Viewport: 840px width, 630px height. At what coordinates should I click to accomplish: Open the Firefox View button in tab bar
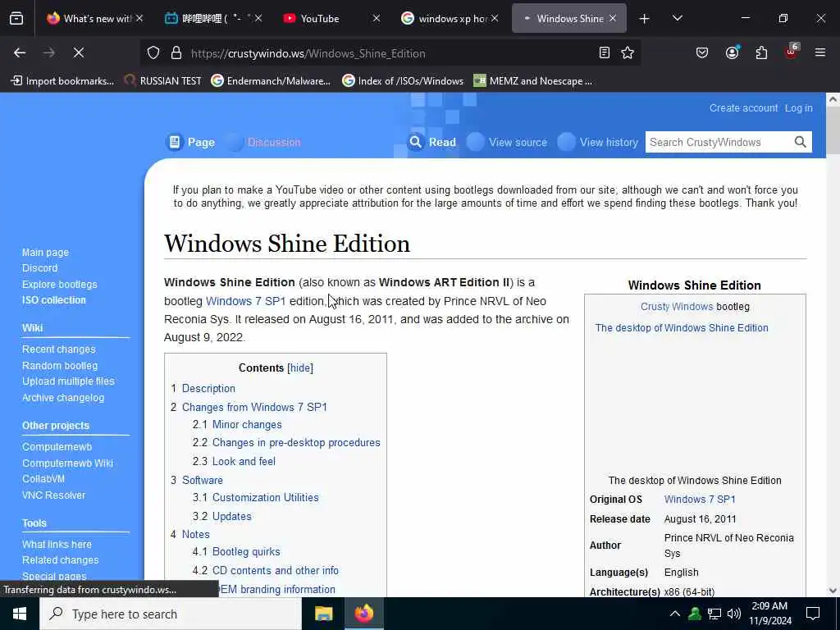(x=16, y=19)
